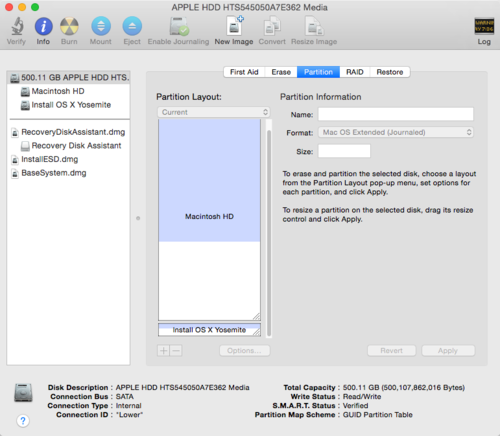The image size is (500, 436).
Task: Click the Verify microscope icon
Action: [17, 27]
